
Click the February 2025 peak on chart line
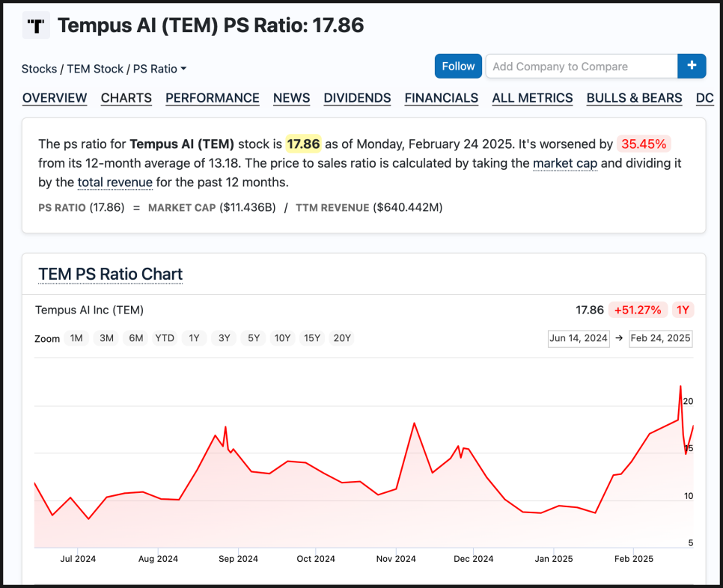click(x=680, y=386)
